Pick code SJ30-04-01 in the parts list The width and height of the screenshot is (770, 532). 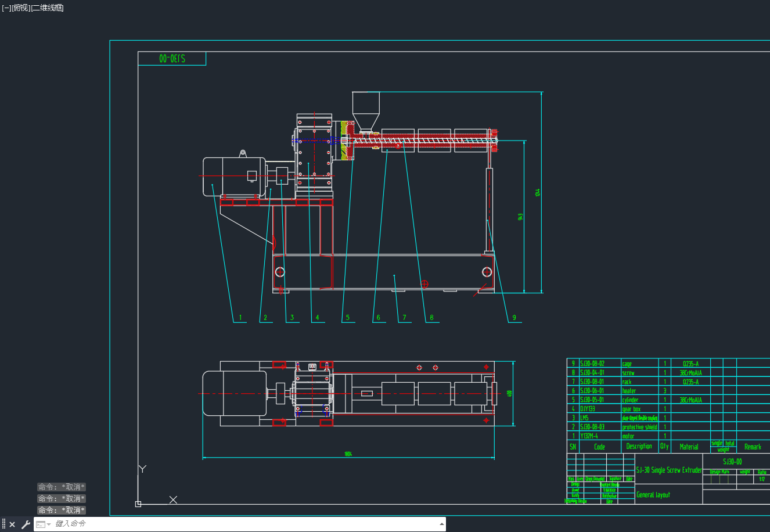coord(592,373)
